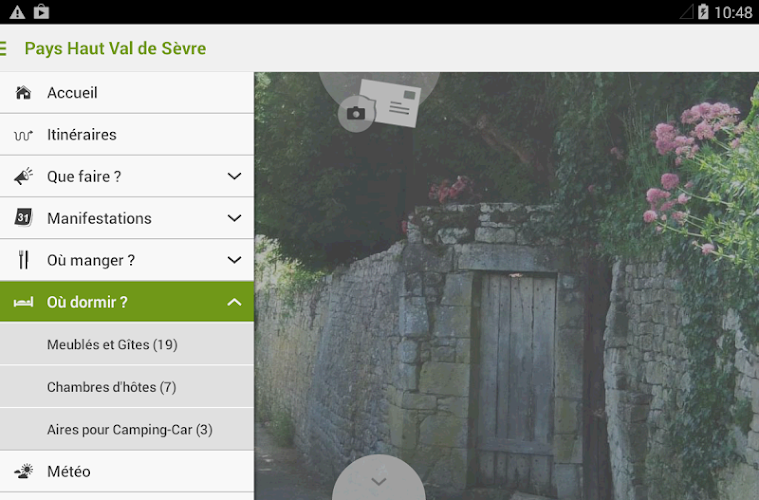Select the Manifestations menu item
The image size is (759, 500).
coord(127,218)
